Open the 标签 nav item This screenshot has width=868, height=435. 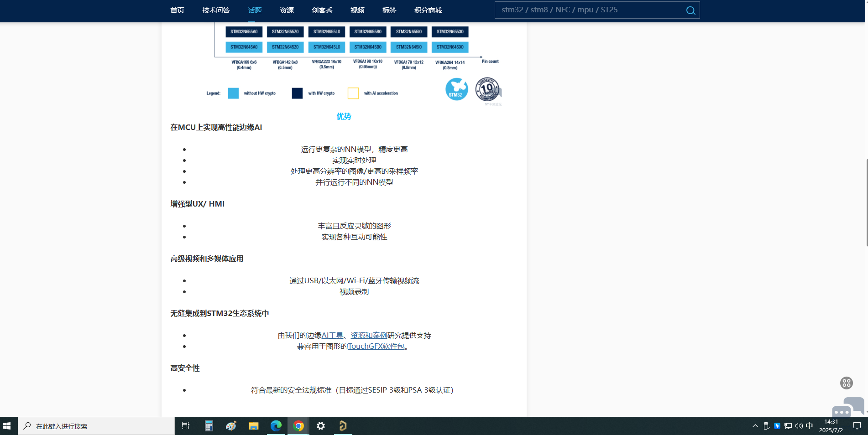(x=389, y=10)
